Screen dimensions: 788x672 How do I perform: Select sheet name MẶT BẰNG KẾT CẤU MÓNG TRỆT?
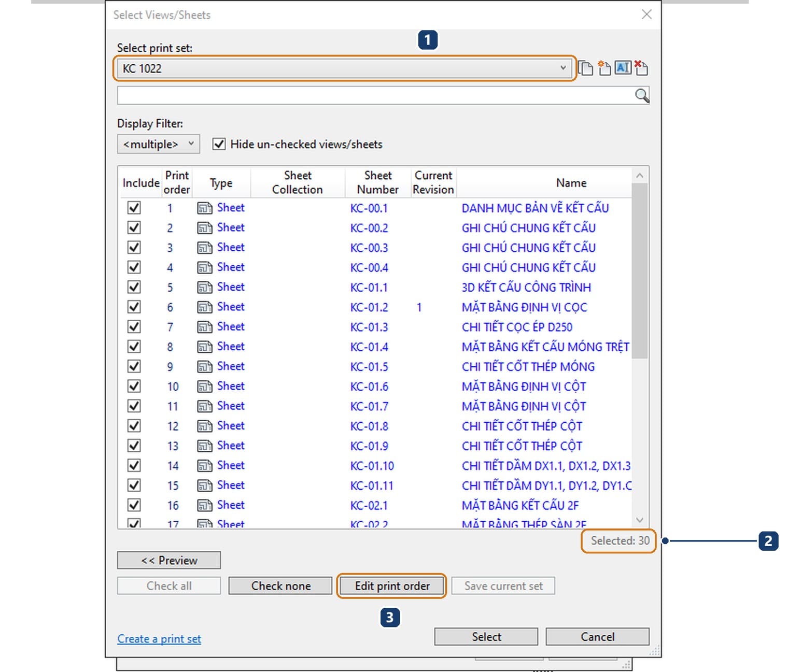click(545, 347)
